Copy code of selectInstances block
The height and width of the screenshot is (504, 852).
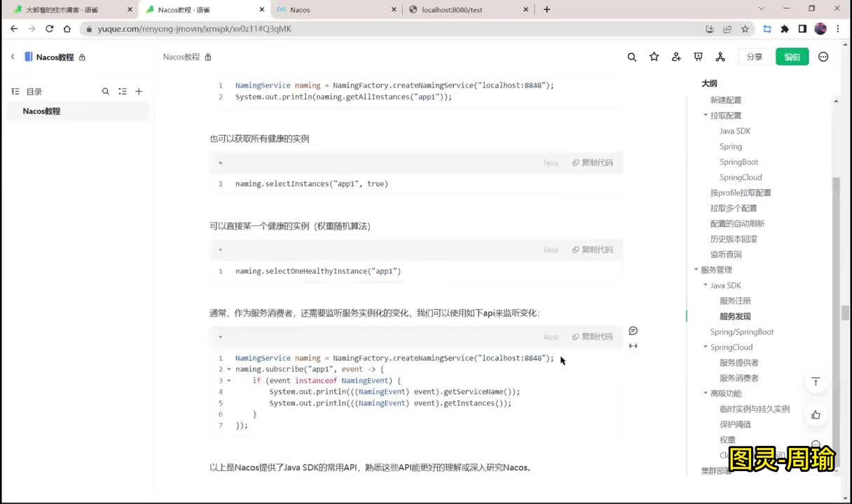tap(593, 162)
